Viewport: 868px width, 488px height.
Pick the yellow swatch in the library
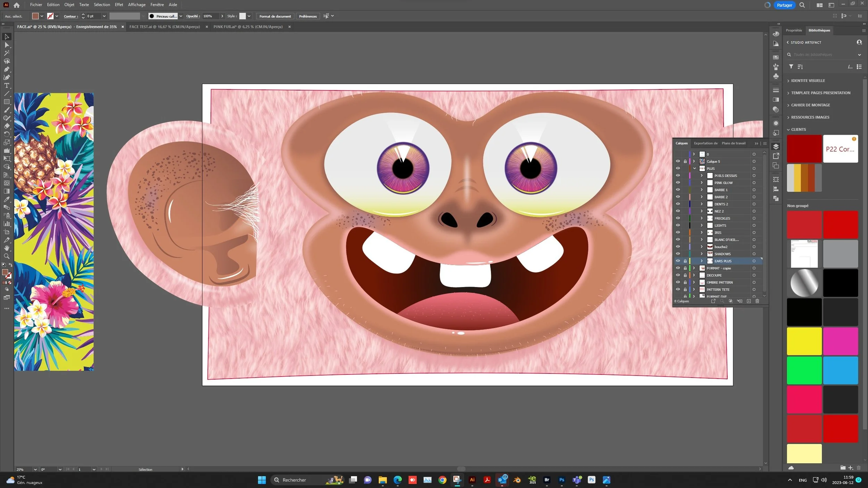[804, 341]
